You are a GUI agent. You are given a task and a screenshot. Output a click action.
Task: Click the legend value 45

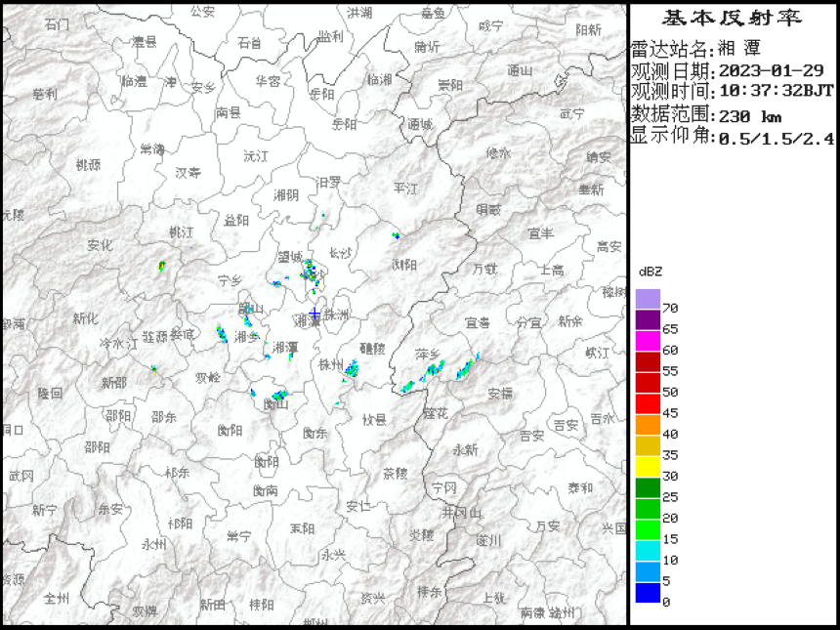coord(670,413)
